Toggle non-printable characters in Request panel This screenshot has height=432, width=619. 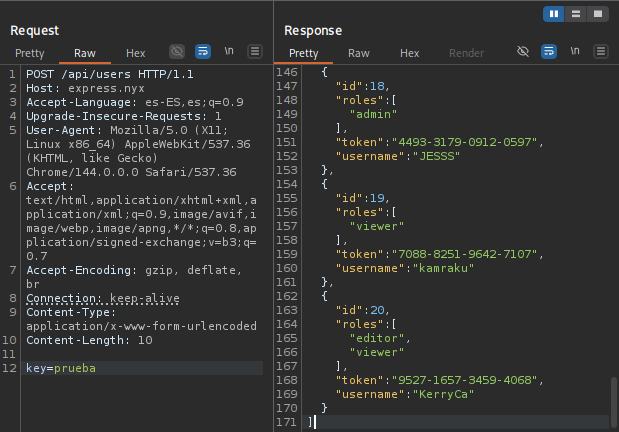pyautogui.click(x=229, y=51)
